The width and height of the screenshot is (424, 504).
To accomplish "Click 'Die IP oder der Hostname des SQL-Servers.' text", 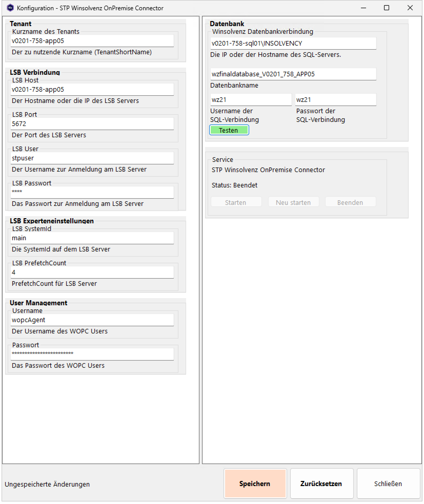I will (276, 55).
